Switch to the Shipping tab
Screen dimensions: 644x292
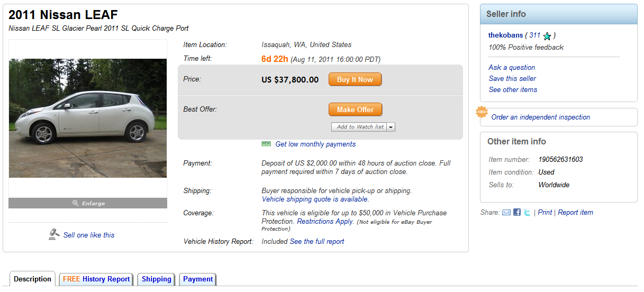[x=157, y=279]
